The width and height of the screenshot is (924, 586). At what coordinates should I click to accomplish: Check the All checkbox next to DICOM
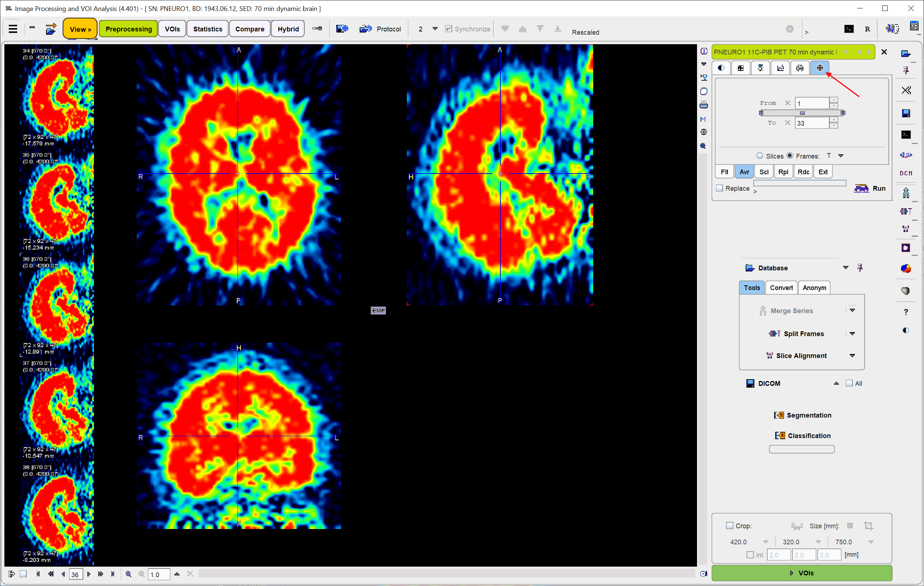click(849, 383)
